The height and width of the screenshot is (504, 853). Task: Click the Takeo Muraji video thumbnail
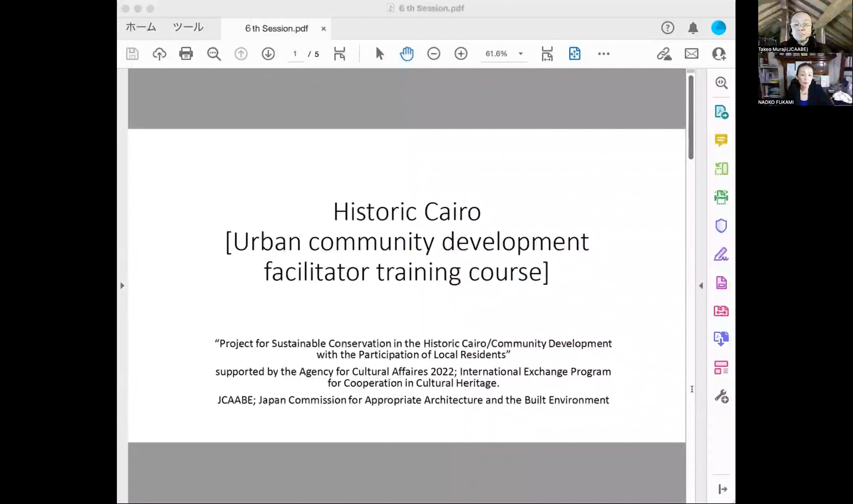[805, 26]
